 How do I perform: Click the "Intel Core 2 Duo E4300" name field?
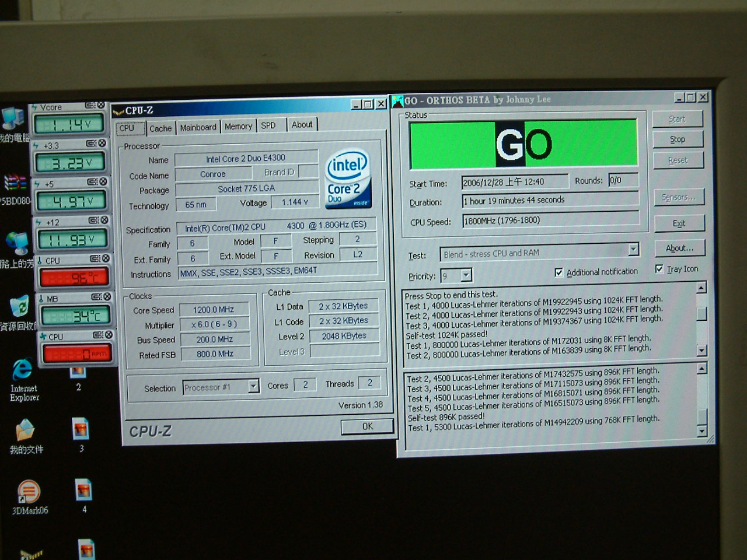(246, 158)
